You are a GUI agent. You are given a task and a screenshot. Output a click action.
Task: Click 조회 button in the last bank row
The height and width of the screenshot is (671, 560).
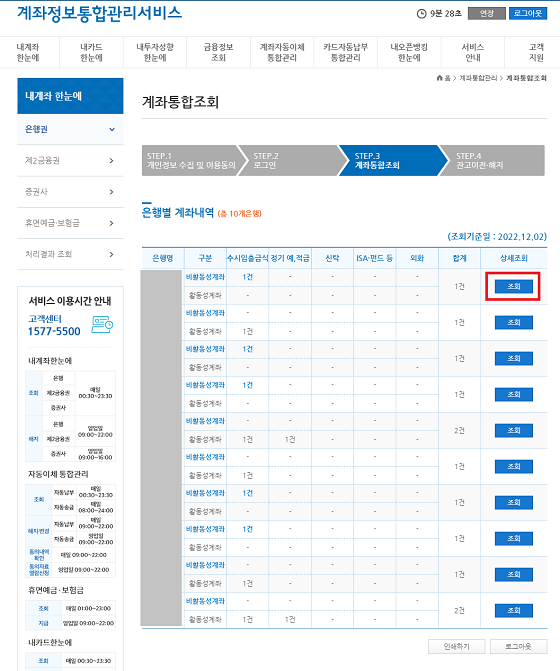[x=513, y=610]
